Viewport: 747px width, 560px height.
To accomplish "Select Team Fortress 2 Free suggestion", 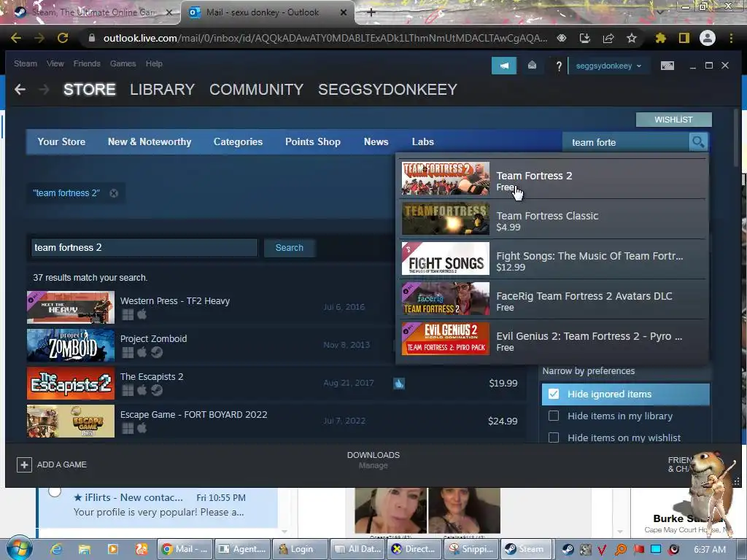I will pyautogui.click(x=553, y=179).
